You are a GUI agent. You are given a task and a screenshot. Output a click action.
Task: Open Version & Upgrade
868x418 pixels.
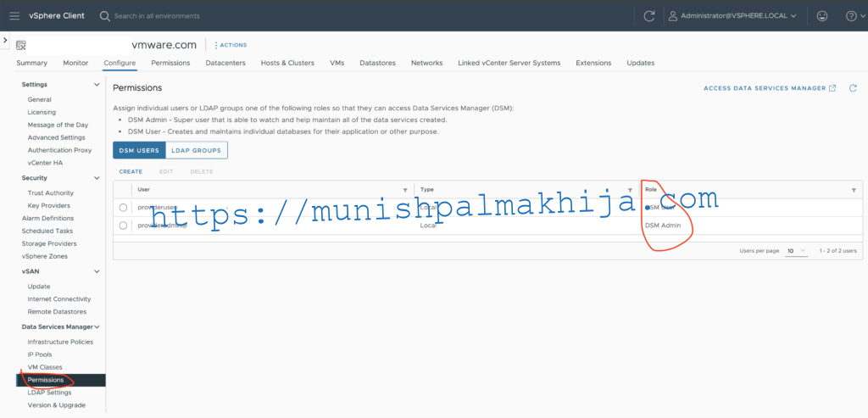57,405
